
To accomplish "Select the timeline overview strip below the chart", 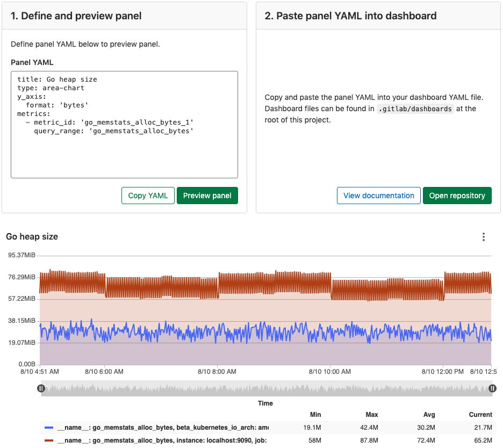I will click(267, 387).
